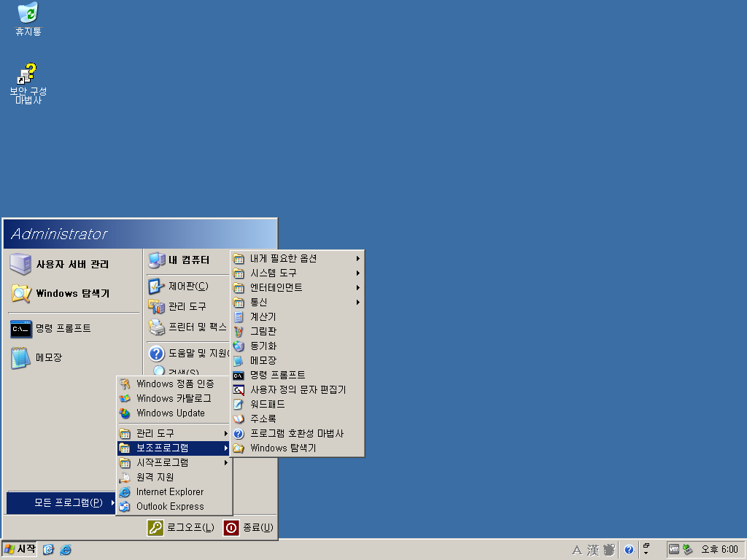The width and height of the screenshot is (747, 560).
Task: Open Windows 탐색기 in 보조프로그램 submenu
Action: coord(298,448)
